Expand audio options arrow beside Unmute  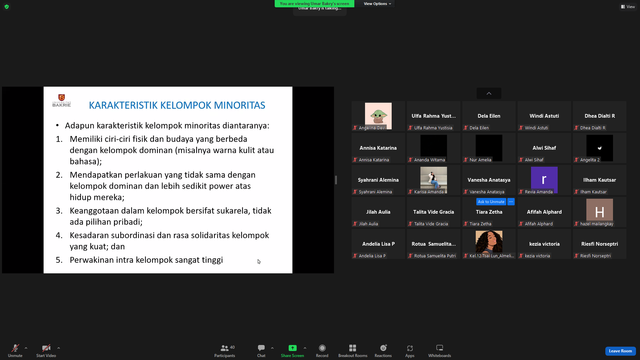26,348
